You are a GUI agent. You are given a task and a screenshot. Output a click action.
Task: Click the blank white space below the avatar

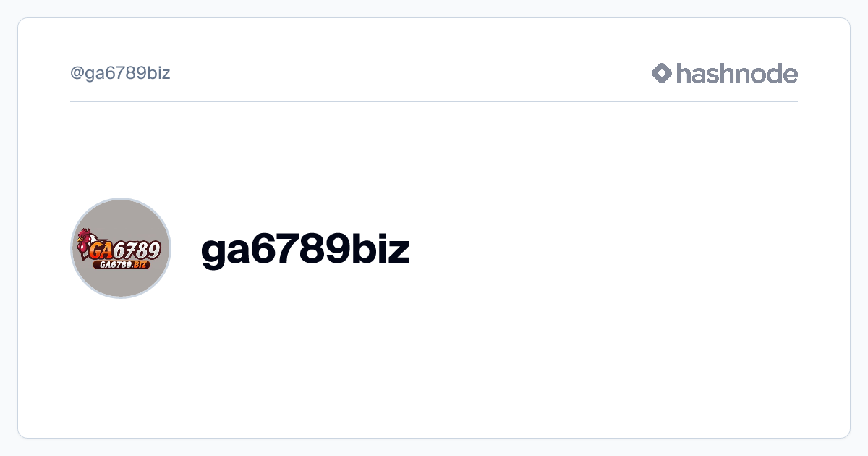click(121, 362)
